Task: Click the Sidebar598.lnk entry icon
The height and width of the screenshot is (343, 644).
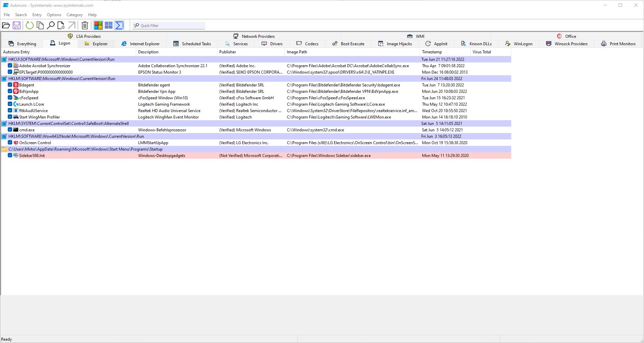Action: tap(16, 156)
